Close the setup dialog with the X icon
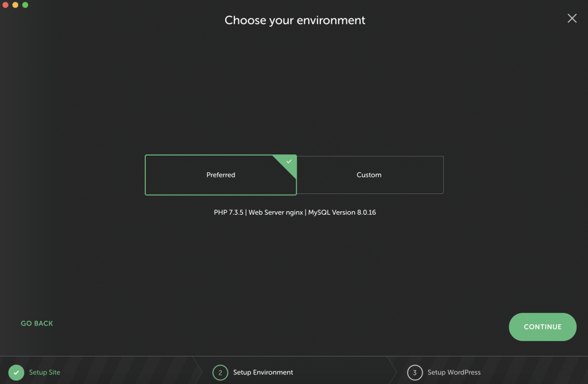This screenshot has width=588, height=384. tap(572, 18)
